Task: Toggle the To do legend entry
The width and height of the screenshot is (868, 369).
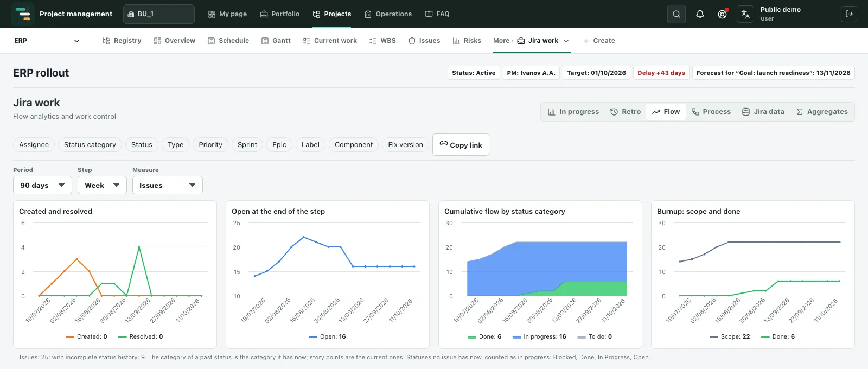Action: [595, 337]
